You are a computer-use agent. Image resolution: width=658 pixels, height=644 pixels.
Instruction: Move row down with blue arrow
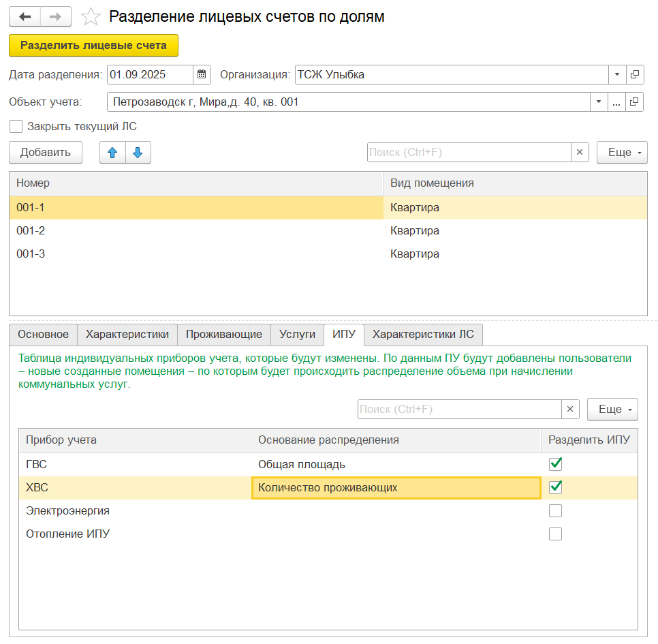pyautogui.click(x=138, y=153)
